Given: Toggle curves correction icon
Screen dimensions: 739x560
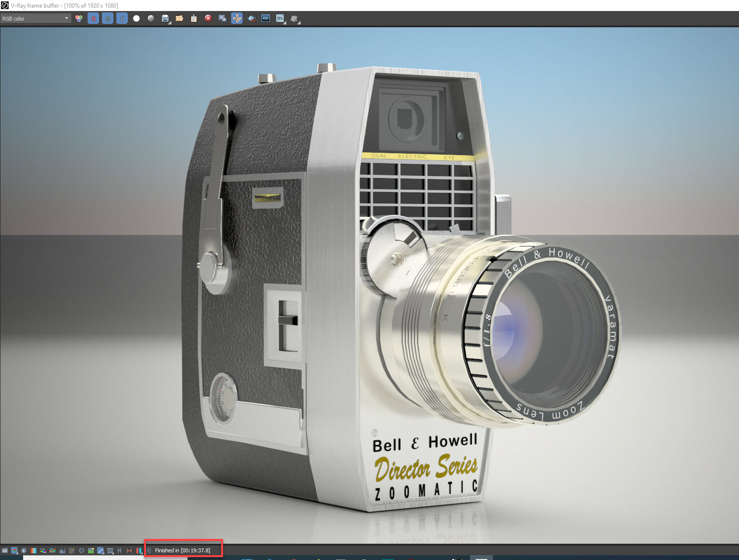Looking at the screenshot, I should click(72, 550).
